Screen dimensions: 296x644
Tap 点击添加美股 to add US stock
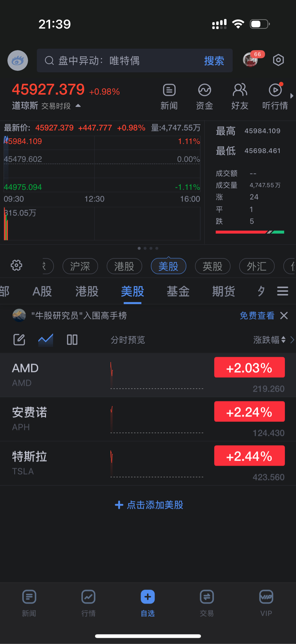[x=149, y=505]
